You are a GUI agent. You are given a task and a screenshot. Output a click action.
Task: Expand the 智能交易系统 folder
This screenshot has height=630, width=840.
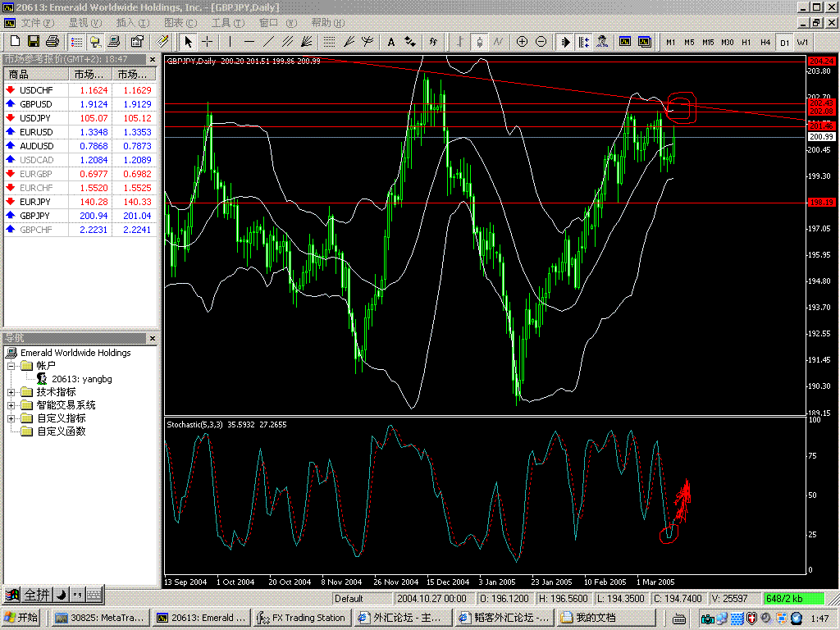coord(11,405)
